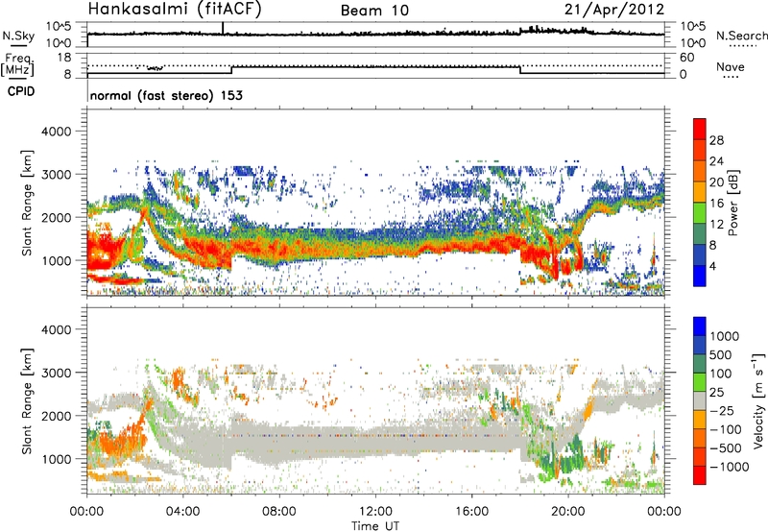Select the "24" value on Power color bar
Viewport: 768px width, 532px height.
pos(716,161)
